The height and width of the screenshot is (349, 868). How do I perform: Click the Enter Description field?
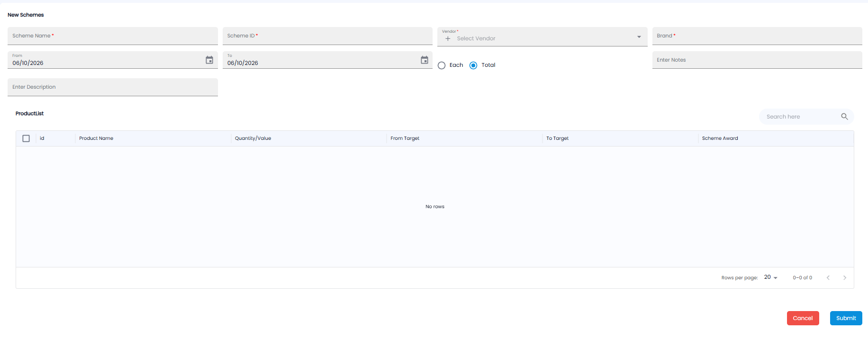click(x=113, y=87)
